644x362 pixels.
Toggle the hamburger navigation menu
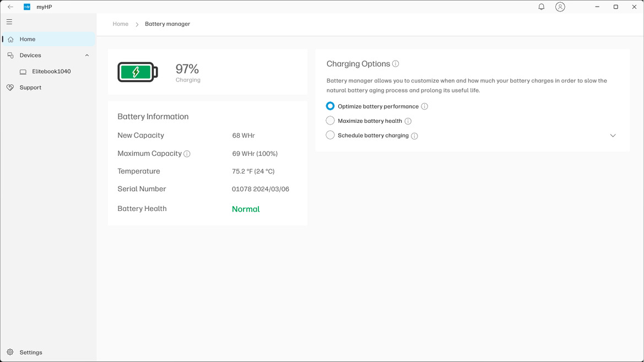pyautogui.click(x=9, y=22)
